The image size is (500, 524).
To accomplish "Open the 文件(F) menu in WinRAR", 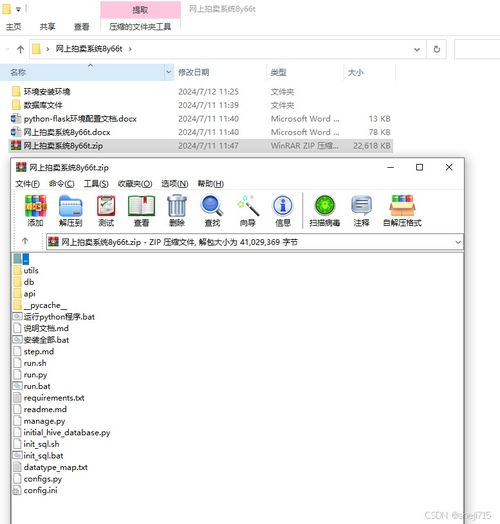I will (27, 183).
